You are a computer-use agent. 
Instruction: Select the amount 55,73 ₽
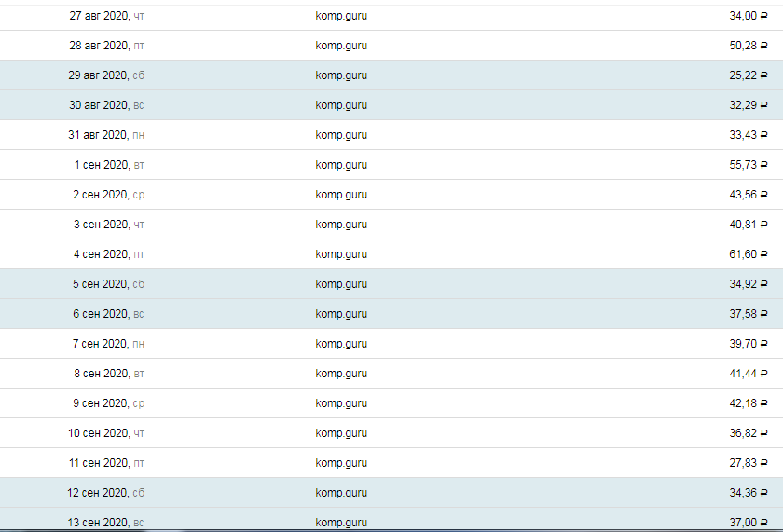(x=748, y=165)
